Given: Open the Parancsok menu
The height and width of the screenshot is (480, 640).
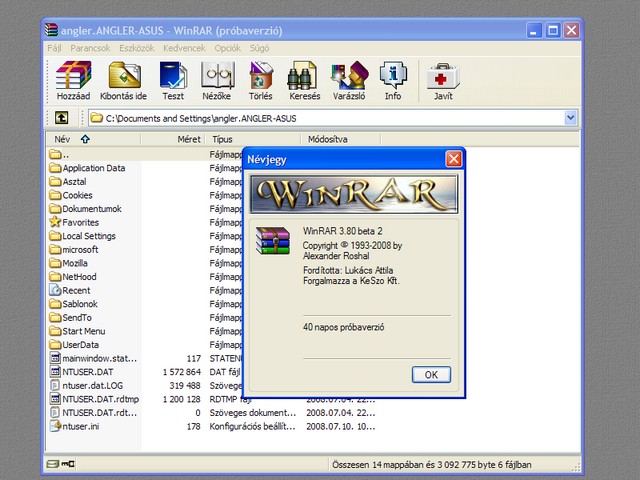Looking at the screenshot, I should coord(90,48).
